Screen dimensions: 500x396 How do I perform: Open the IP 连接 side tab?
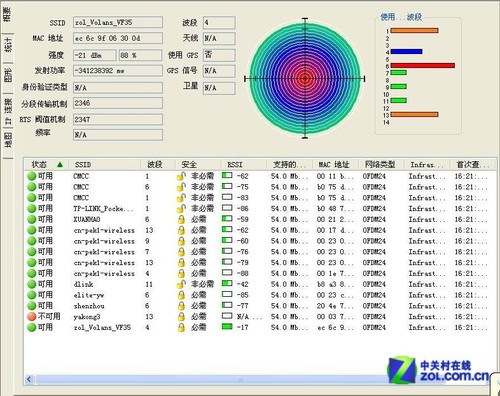tap(8, 111)
